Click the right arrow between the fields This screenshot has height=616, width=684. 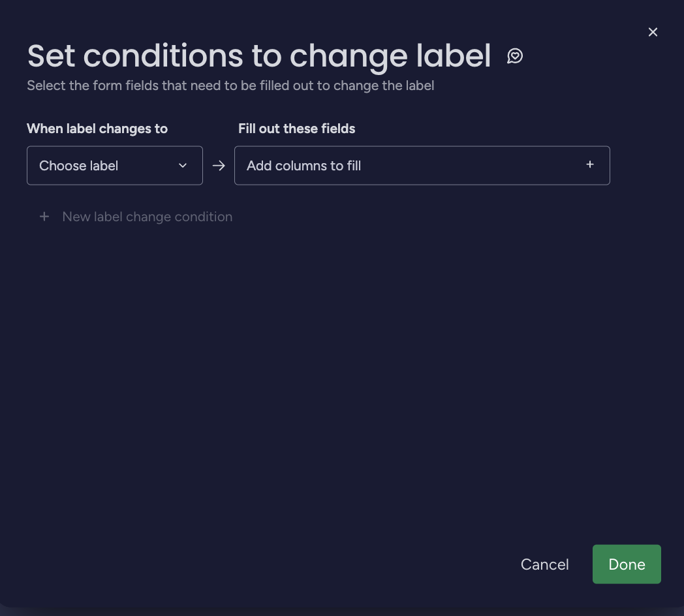point(219,166)
